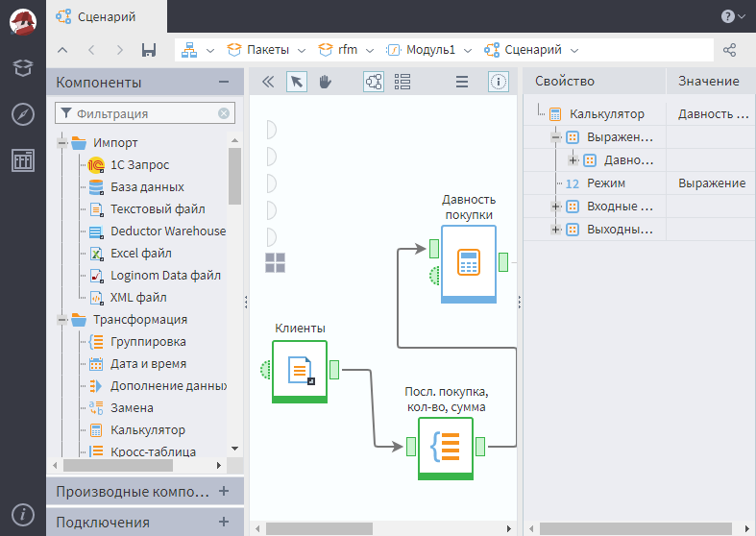Open the packages box icon in sidebar
The image size is (756, 536).
coord(23,67)
